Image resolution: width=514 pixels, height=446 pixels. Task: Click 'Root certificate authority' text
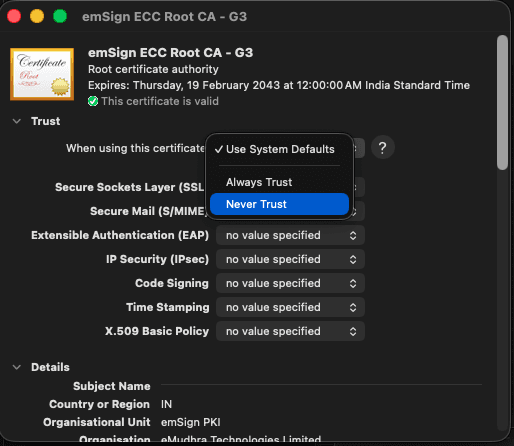153,69
